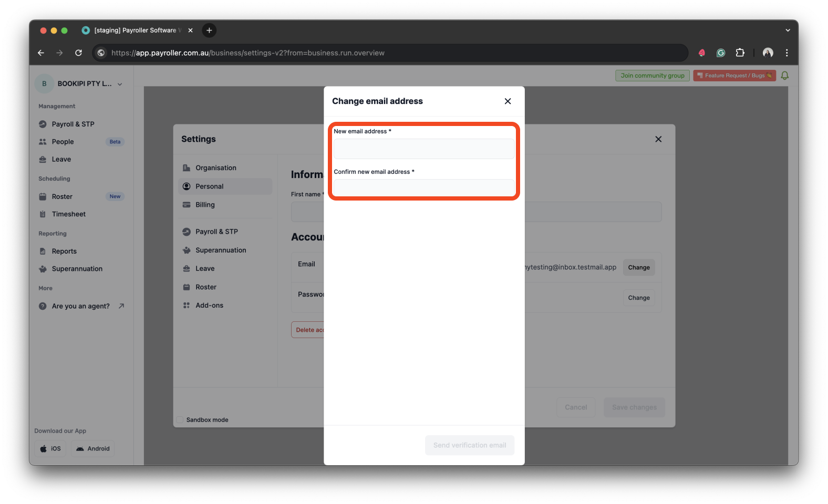Click the external link arrow icon

pyautogui.click(x=121, y=306)
